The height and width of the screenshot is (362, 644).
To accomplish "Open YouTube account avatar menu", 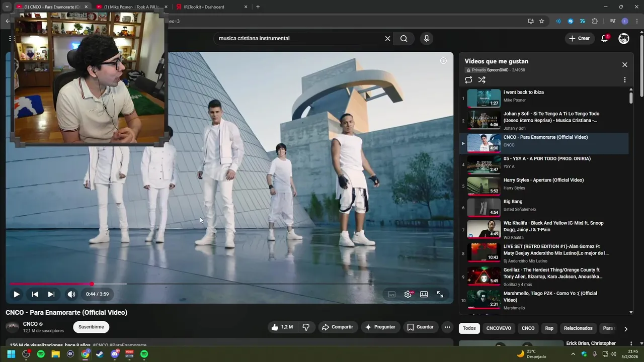I will (x=624, y=39).
